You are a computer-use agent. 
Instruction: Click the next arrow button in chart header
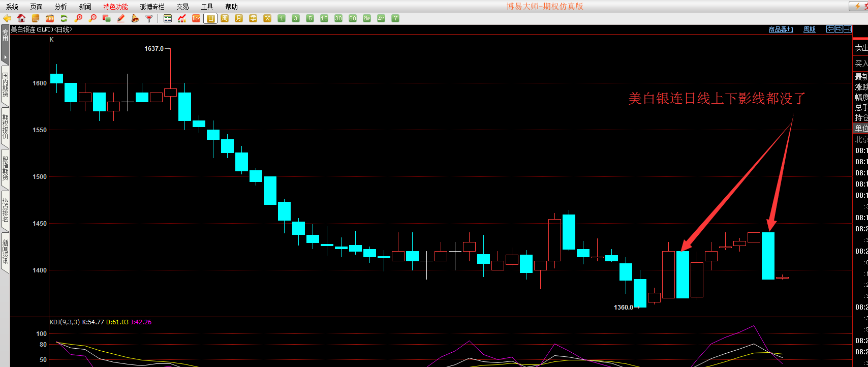tap(839, 29)
